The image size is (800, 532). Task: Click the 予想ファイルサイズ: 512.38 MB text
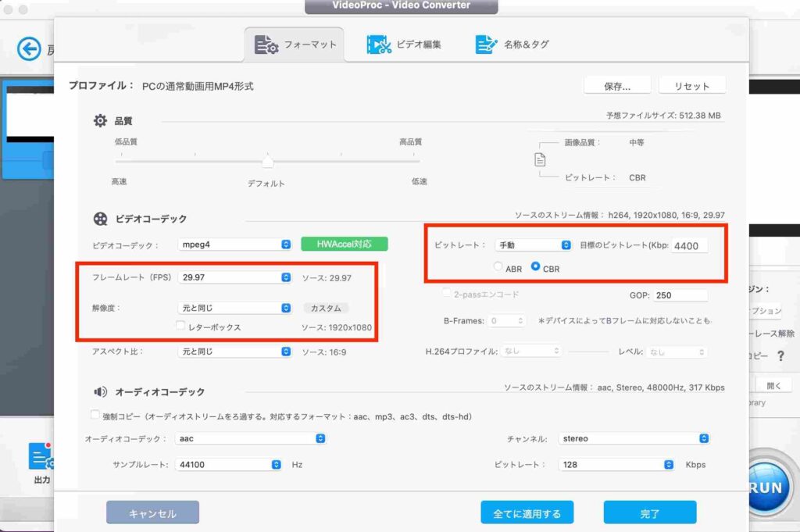tap(663, 116)
